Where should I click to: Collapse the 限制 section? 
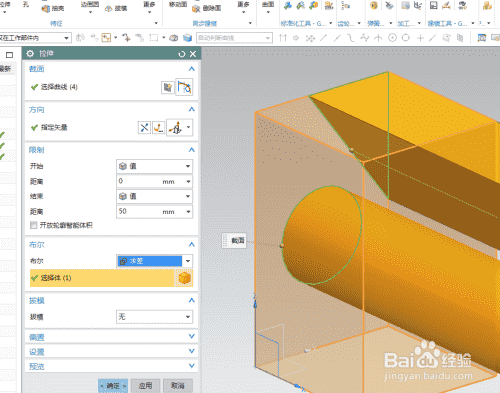click(191, 150)
